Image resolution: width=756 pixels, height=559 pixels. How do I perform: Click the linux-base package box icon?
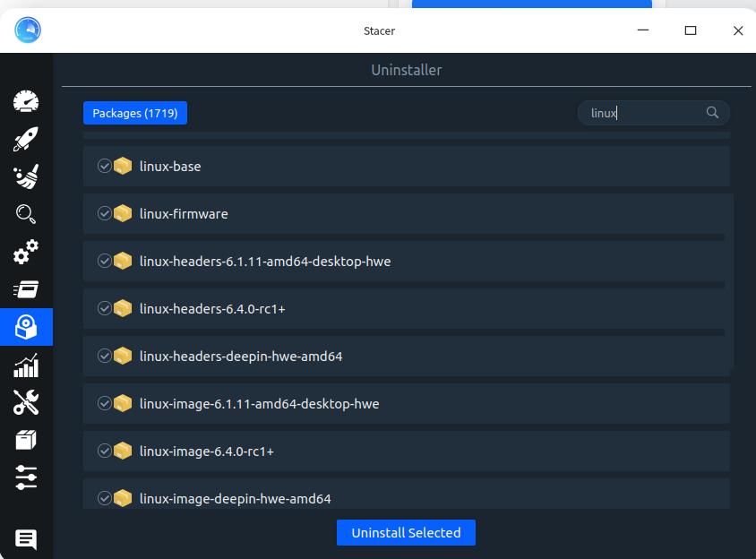(123, 166)
